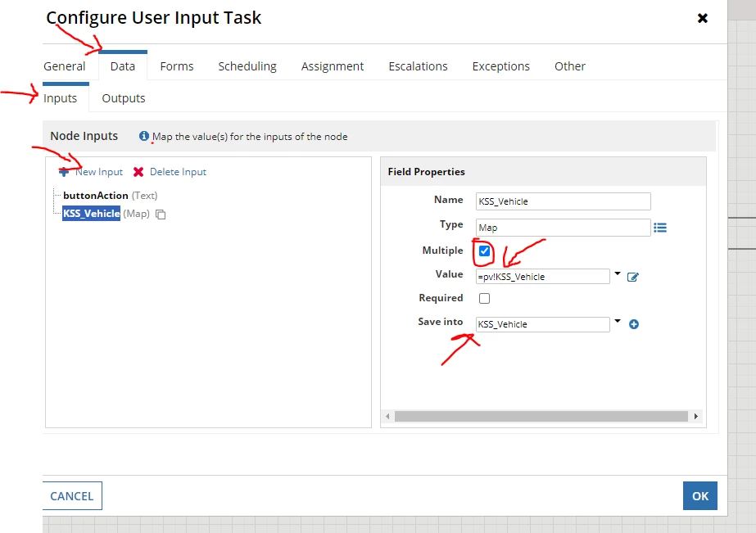Click the red Delete Input X icon
Screen dimensions: 756x533
(138, 172)
